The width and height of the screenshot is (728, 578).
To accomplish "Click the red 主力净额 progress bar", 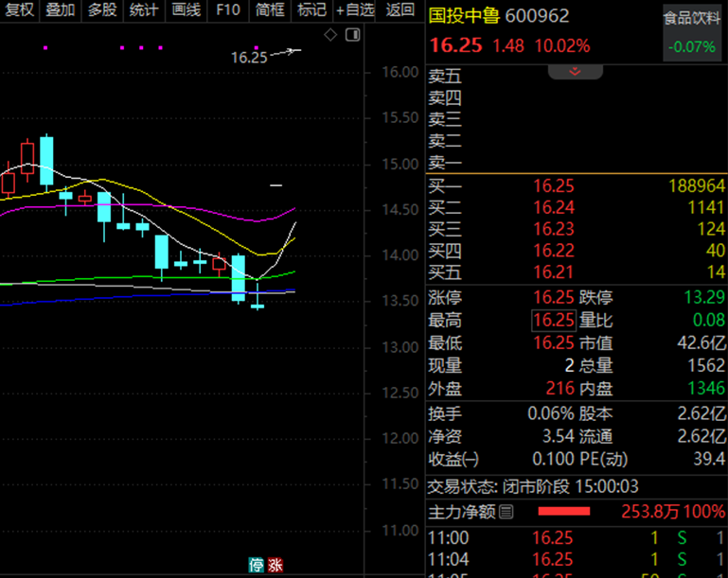I will click(564, 512).
